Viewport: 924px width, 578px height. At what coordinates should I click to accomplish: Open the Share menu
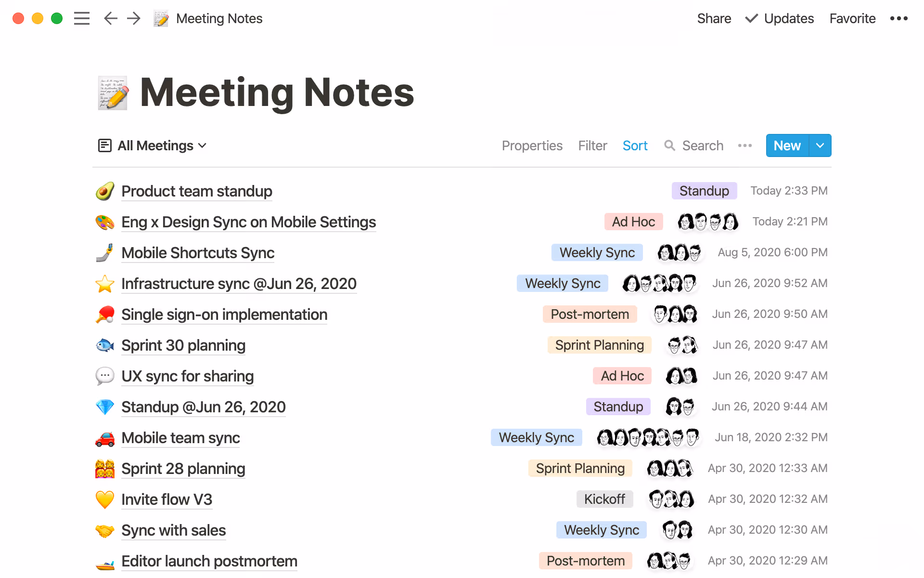pyautogui.click(x=714, y=18)
